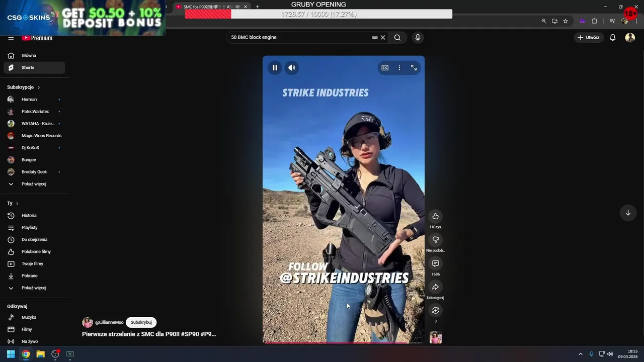The image size is (644, 362).
Task: Go to YouTube Premium home logo
Action: point(37,38)
